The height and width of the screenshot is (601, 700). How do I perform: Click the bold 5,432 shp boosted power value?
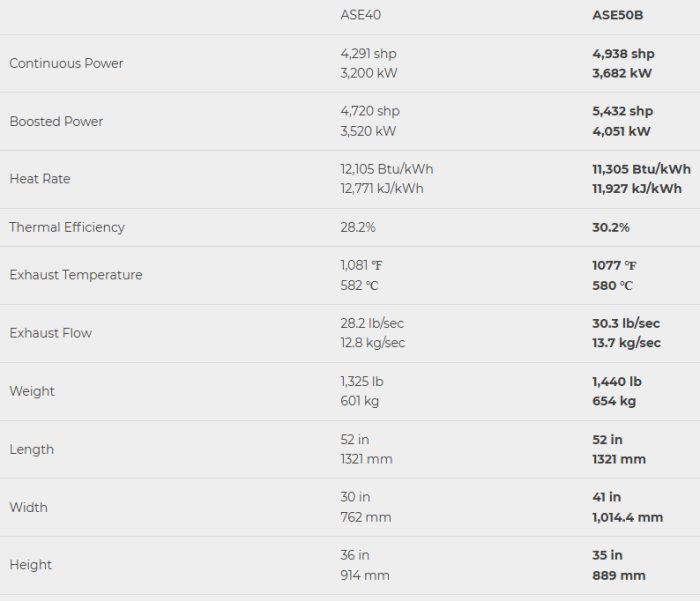coord(623,111)
